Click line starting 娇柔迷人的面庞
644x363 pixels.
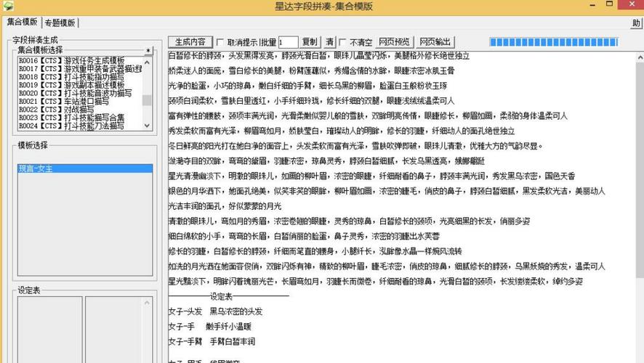click(311, 71)
